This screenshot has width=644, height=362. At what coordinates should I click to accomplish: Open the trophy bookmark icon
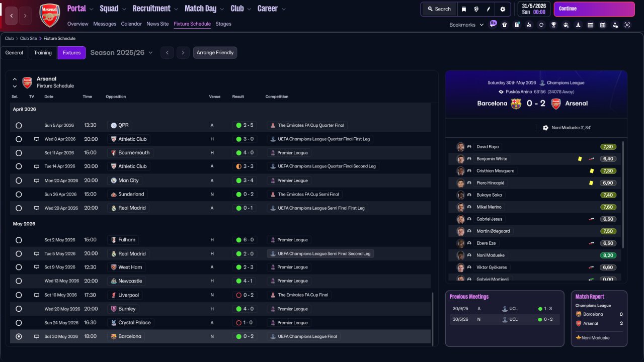[x=553, y=25]
